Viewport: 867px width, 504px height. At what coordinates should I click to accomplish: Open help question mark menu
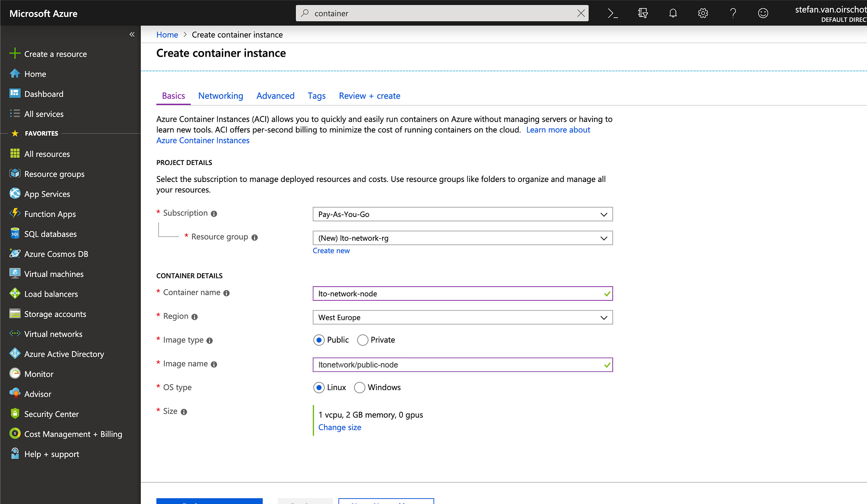coord(733,13)
